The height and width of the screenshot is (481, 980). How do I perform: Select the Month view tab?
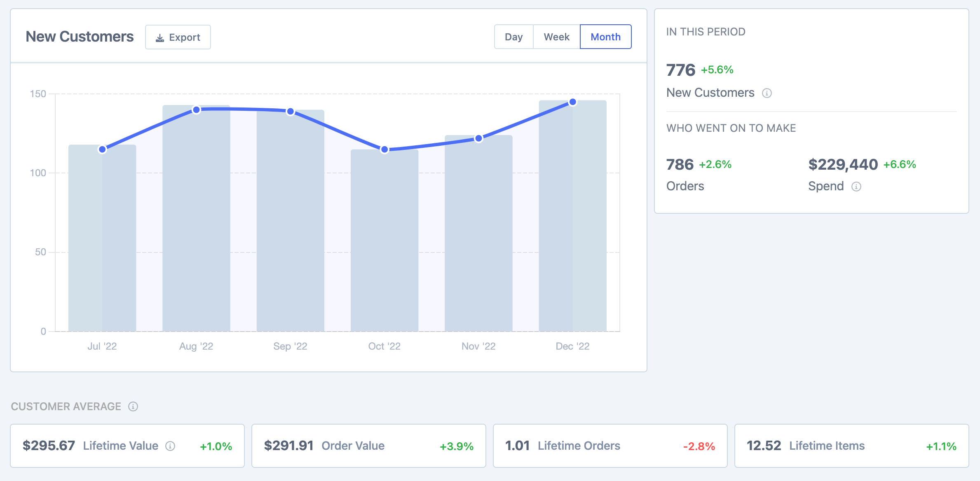(x=605, y=37)
